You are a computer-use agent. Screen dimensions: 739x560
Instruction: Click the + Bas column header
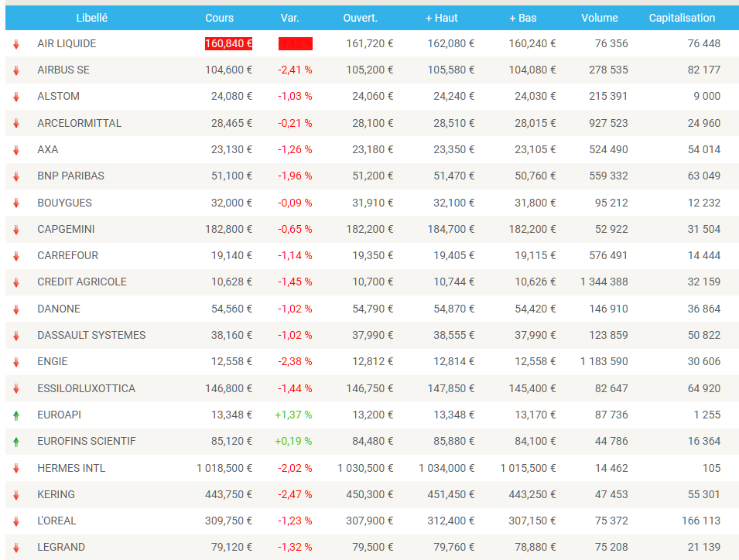click(522, 18)
